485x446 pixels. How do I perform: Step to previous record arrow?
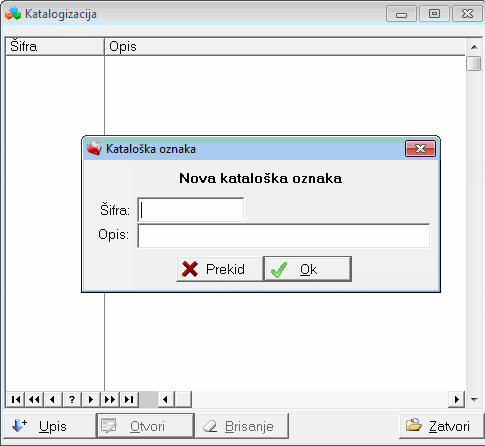click(53, 399)
